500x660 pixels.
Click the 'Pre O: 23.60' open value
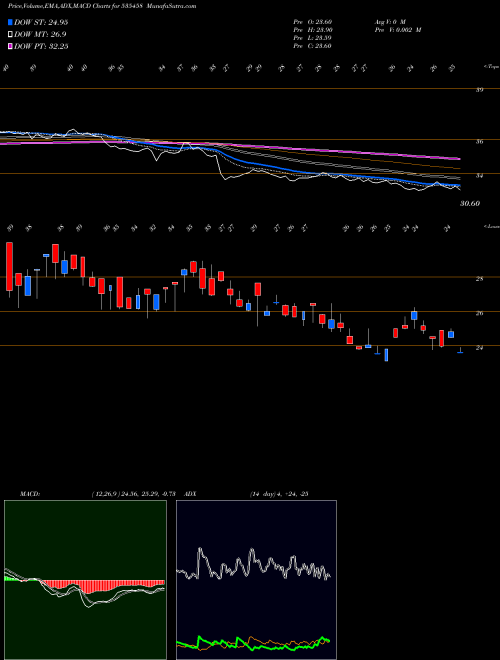tap(312, 21)
